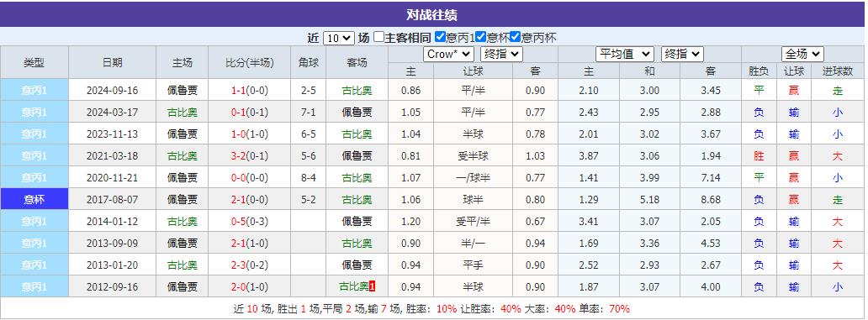Click draw odds value 5.18

point(649,200)
